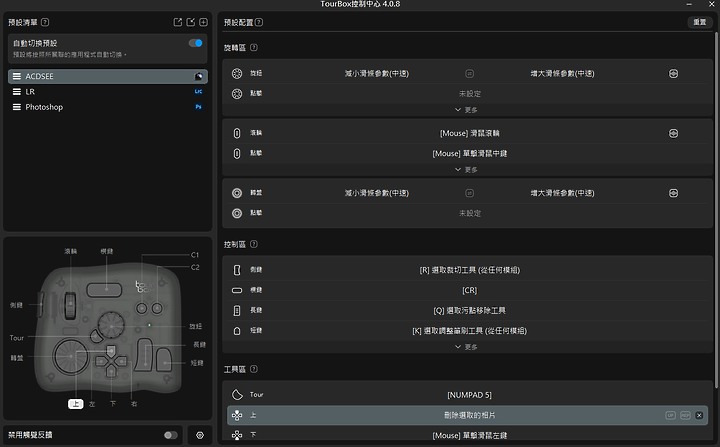Select the 左 label on device diagram
Viewport: 720px width, 447px height.
tap(92, 404)
